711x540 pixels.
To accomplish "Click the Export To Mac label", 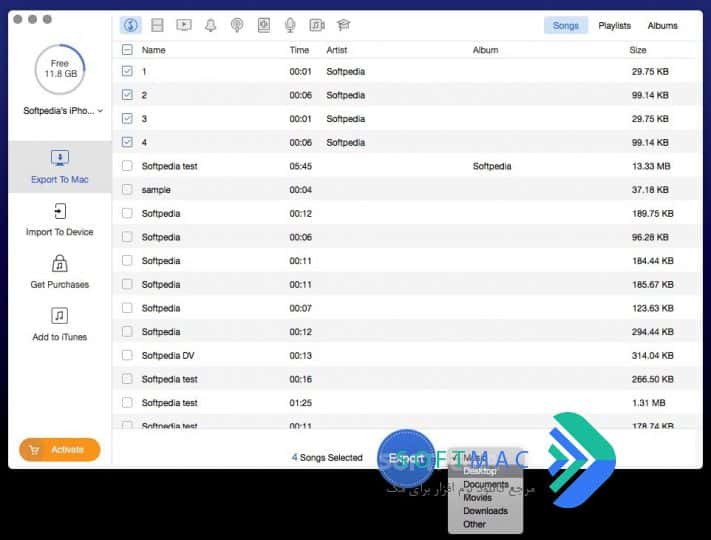I will (59, 180).
